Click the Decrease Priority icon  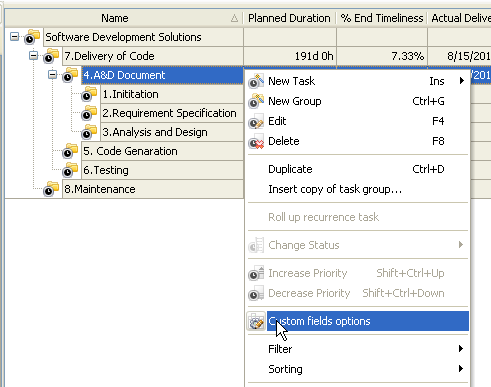click(x=256, y=293)
